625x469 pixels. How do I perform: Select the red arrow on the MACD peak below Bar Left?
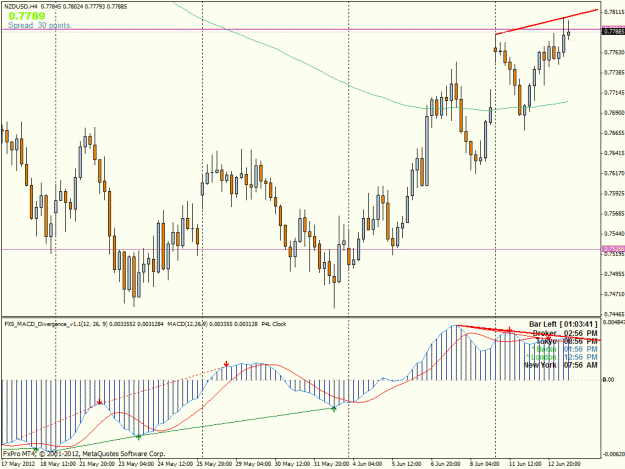pyautogui.click(x=509, y=330)
